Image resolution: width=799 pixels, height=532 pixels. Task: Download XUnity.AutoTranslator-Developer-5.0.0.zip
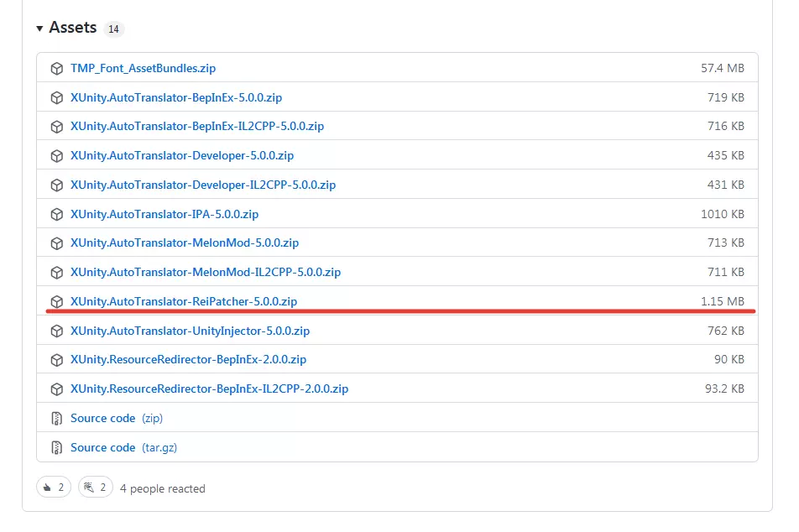(182, 155)
